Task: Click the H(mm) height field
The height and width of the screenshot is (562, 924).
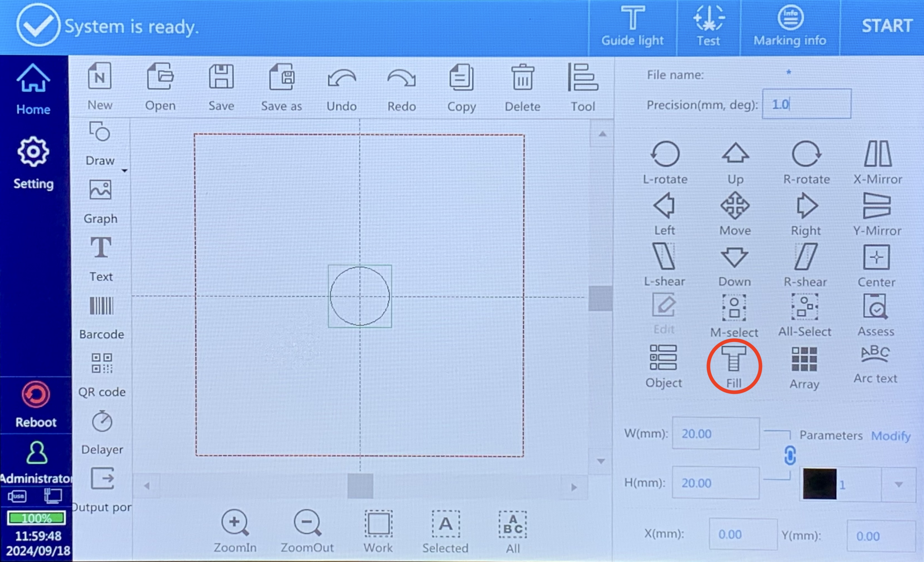Action: click(716, 482)
